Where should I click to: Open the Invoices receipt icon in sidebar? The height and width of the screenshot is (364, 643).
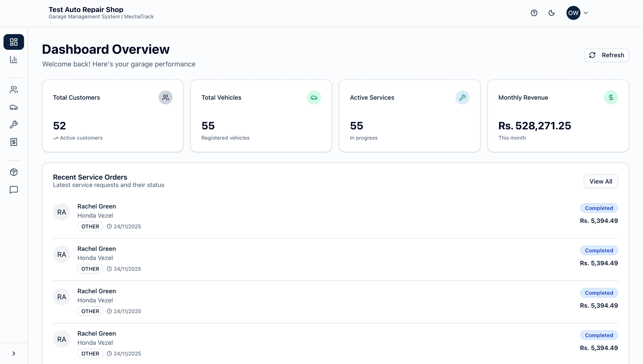(x=13, y=142)
